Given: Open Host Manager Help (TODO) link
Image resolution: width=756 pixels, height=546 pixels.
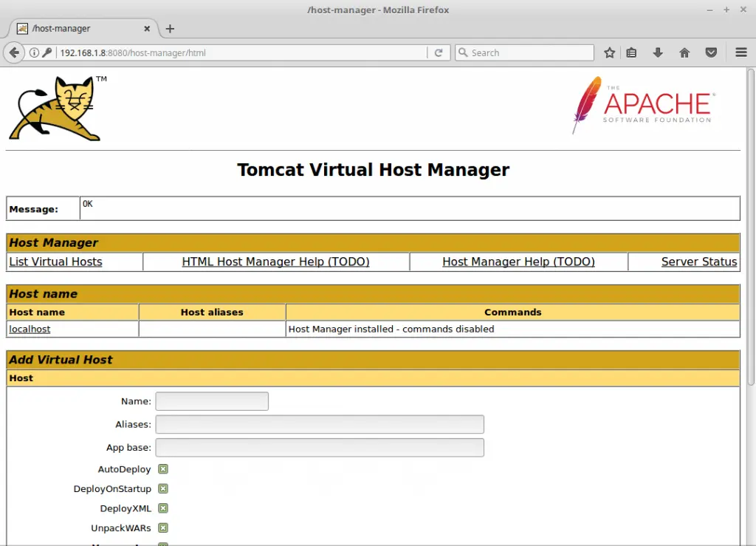Looking at the screenshot, I should tap(518, 262).
